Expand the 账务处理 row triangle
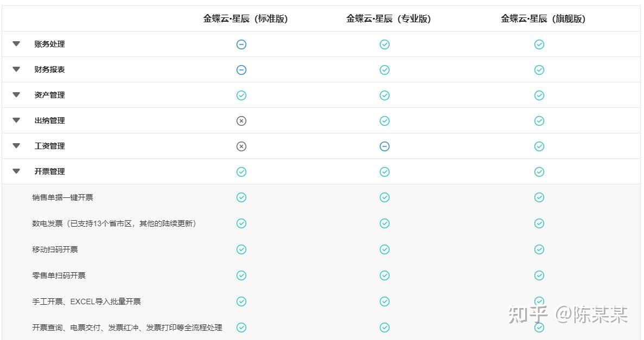This screenshot has height=340, width=644. tap(16, 44)
